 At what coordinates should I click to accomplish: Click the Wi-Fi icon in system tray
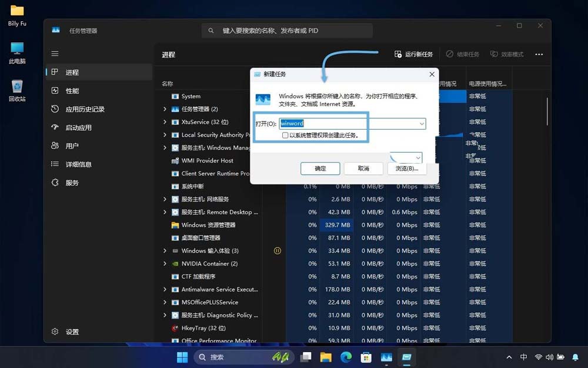click(539, 357)
